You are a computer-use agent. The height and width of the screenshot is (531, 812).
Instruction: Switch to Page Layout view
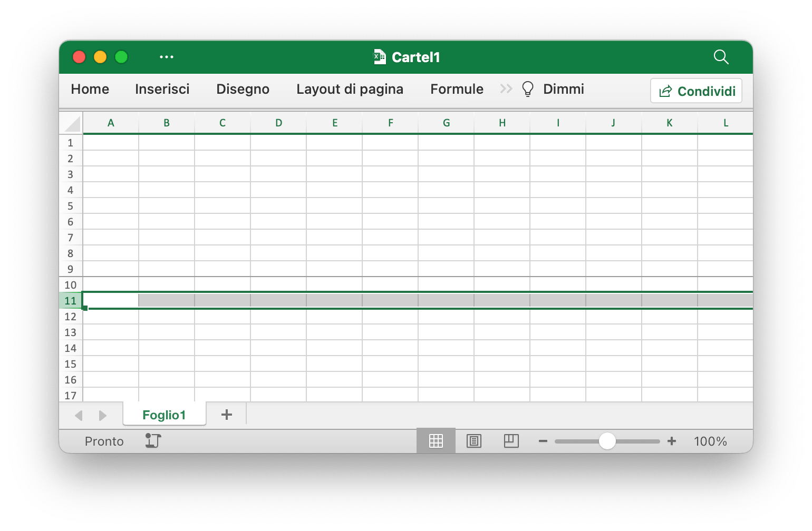pyautogui.click(x=474, y=441)
